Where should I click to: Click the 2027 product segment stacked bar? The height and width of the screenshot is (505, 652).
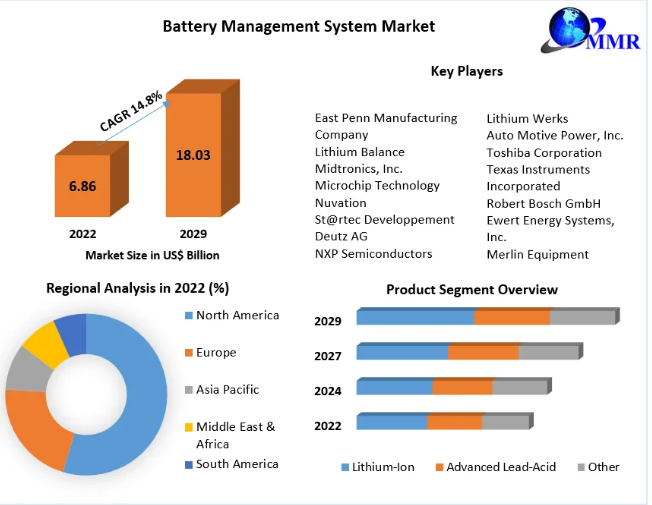467,353
